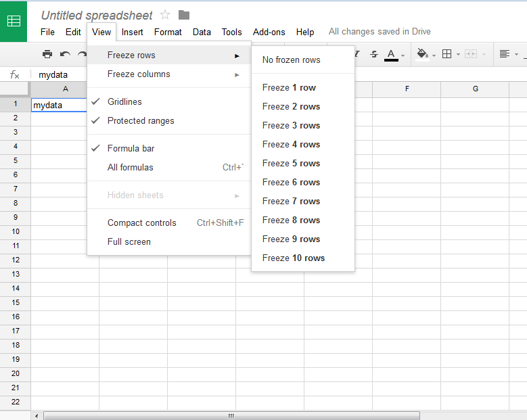Select Freeze 4 rows
Screen dimensions: 527x420
[x=303, y=145]
